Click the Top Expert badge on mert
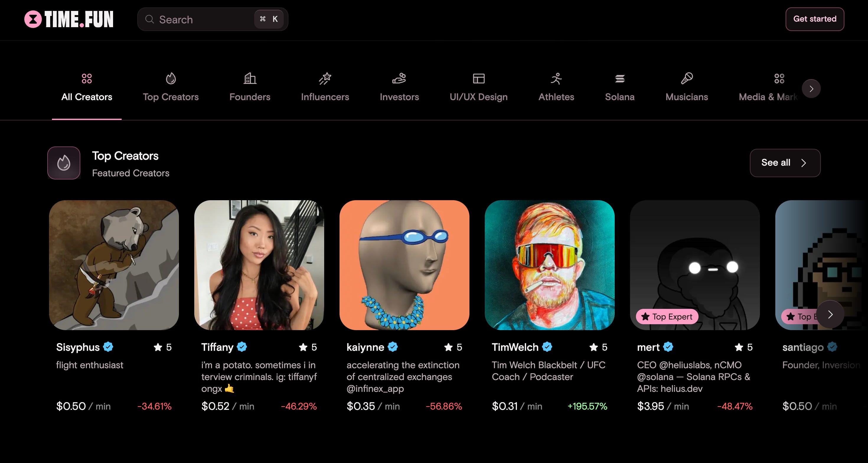Viewport: 868px width, 463px height. [667, 317]
